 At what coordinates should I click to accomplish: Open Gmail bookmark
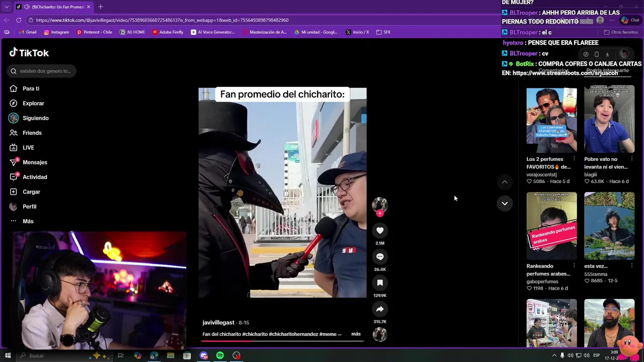tap(27, 32)
